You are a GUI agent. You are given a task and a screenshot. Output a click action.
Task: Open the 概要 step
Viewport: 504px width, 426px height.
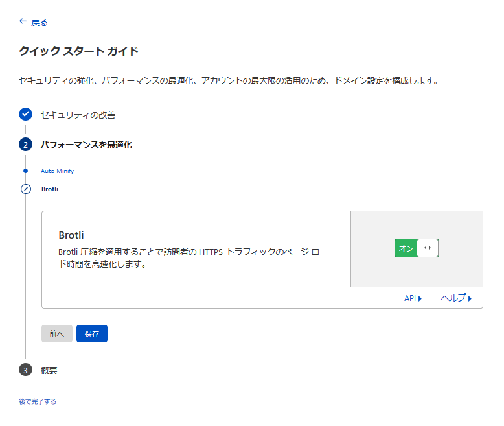[49, 370]
